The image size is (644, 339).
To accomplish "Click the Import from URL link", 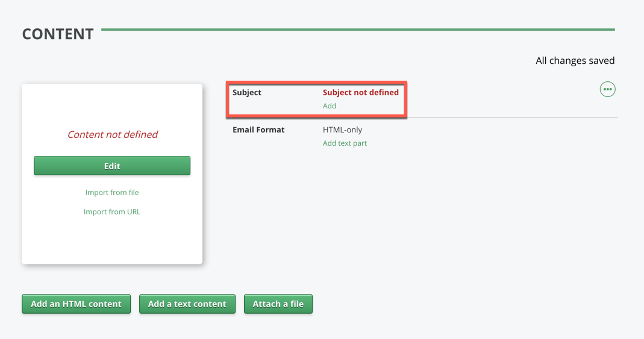I will click(x=112, y=212).
